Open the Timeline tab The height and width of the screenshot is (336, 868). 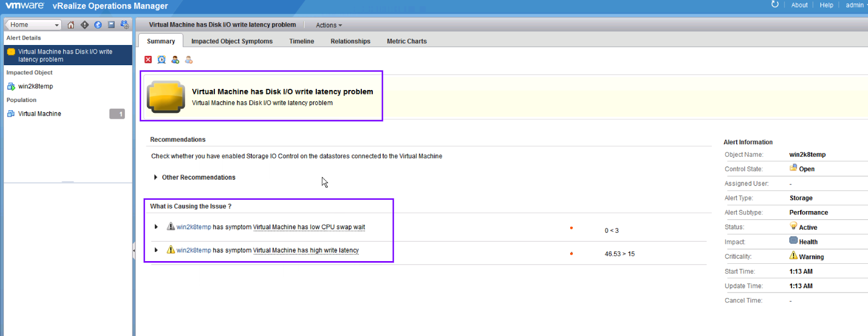pyautogui.click(x=302, y=41)
